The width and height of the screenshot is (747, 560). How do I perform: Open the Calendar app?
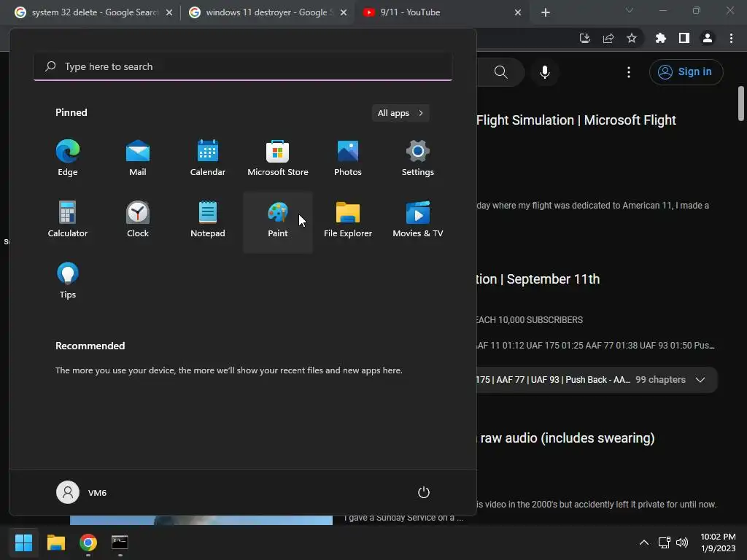pyautogui.click(x=208, y=158)
